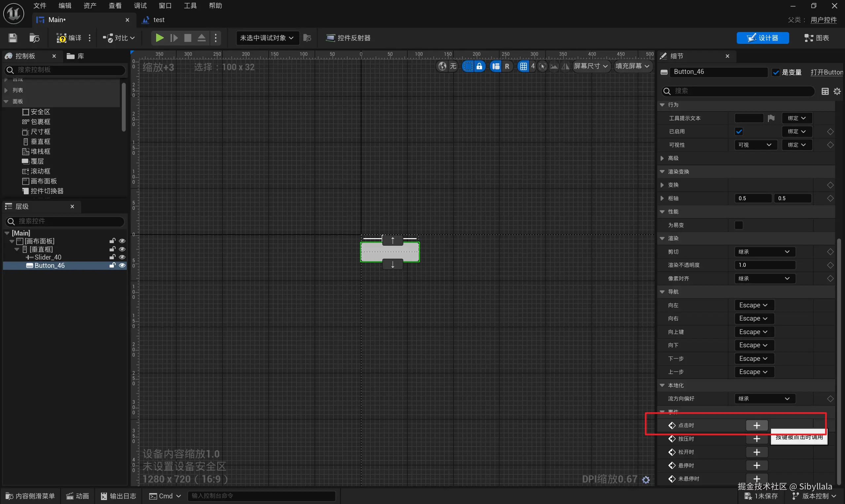845x504 pixels.
Task: Toggle the 已启用 checkbox
Action: tap(739, 131)
